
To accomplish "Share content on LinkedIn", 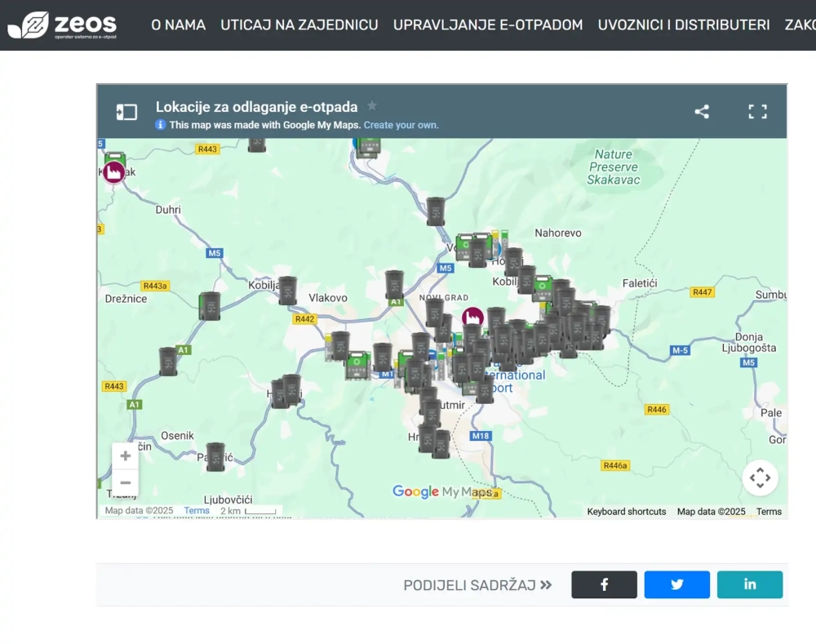I will coord(749,584).
